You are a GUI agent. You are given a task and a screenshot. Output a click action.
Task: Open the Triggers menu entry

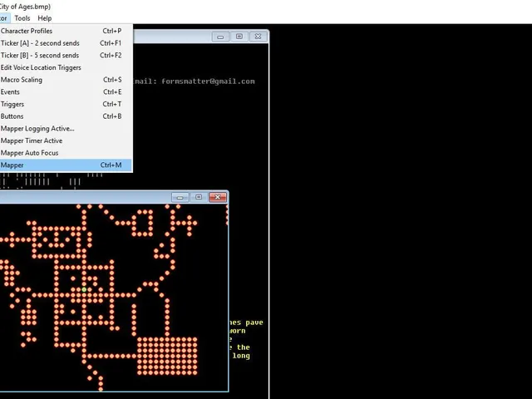(x=66, y=104)
